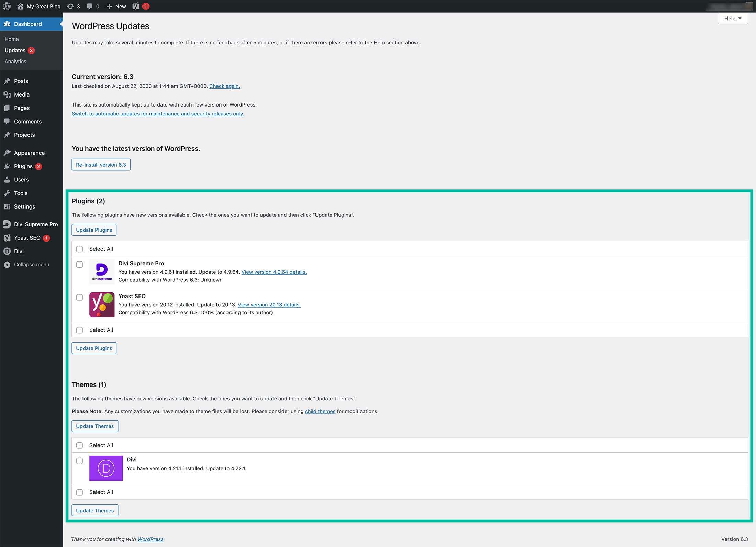Check the Divi theme checkbox

click(x=80, y=461)
